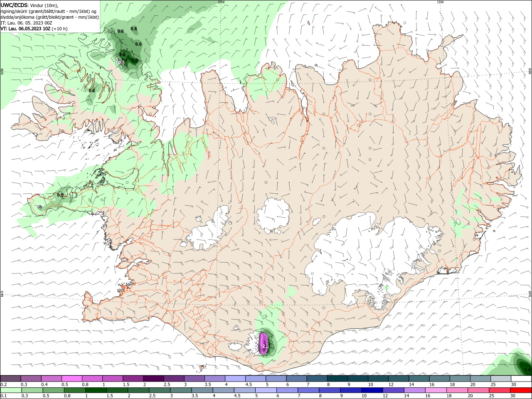The height and width of the screenshot is (399, 532).
Task: Select the bright red rain swatch labeled 30
Action: click(x=521, y=390)
